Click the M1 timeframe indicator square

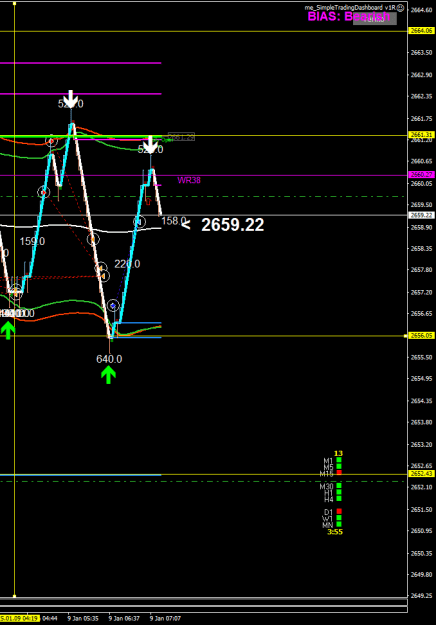click(x=339, y=460)
